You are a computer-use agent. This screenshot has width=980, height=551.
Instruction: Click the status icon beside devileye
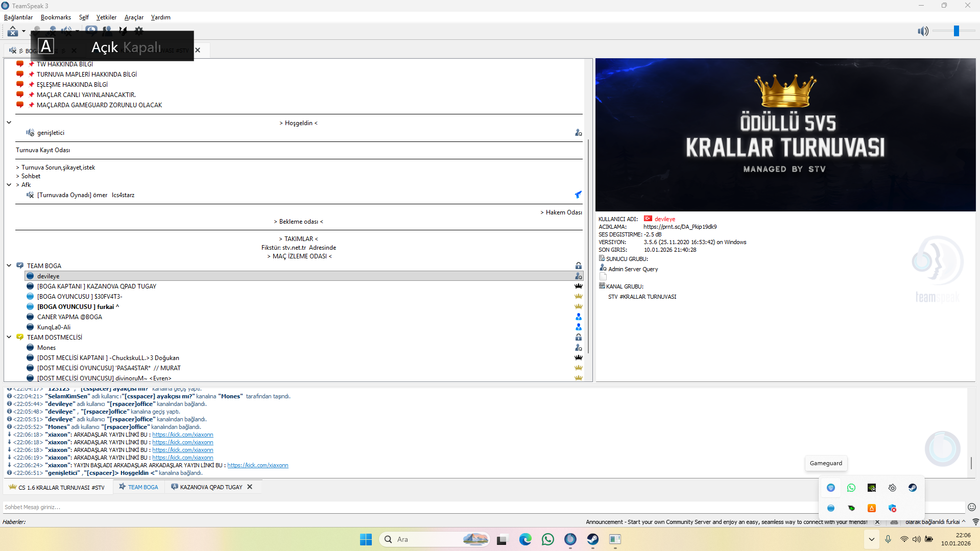(30, 276)
